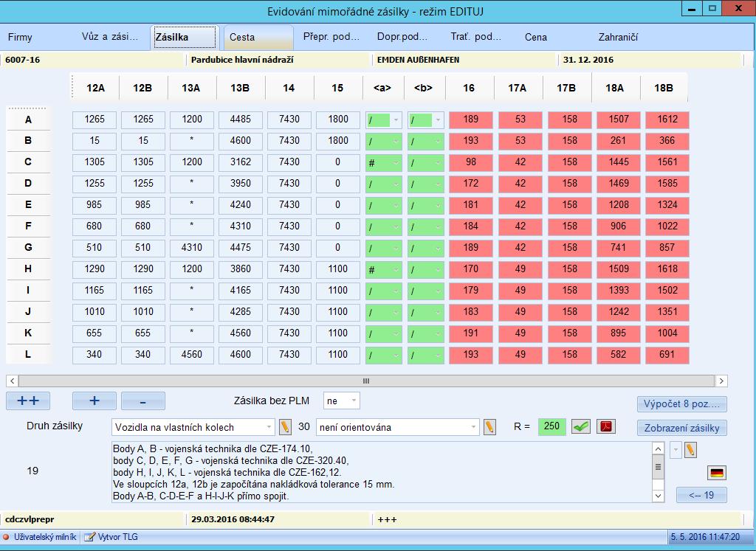Click the pencil icon beside the note text area
756x551 pixels.
click(690, 450)
